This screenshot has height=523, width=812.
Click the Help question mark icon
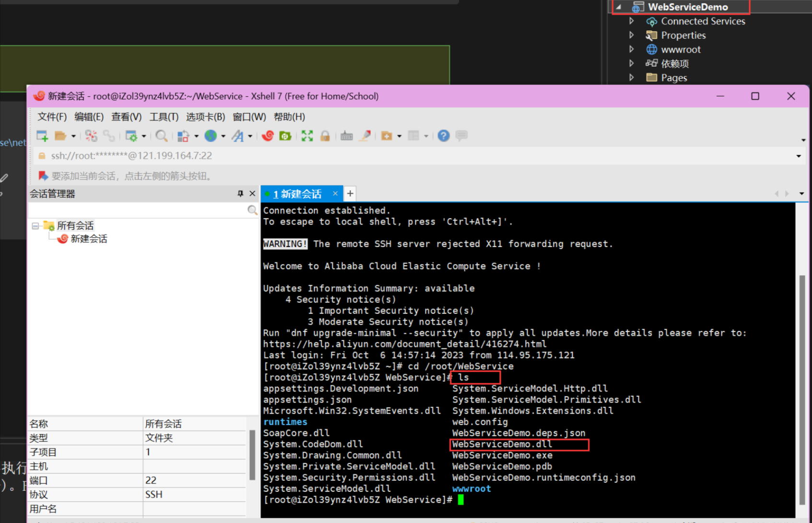pyautogui.click(x=443, y=136)
